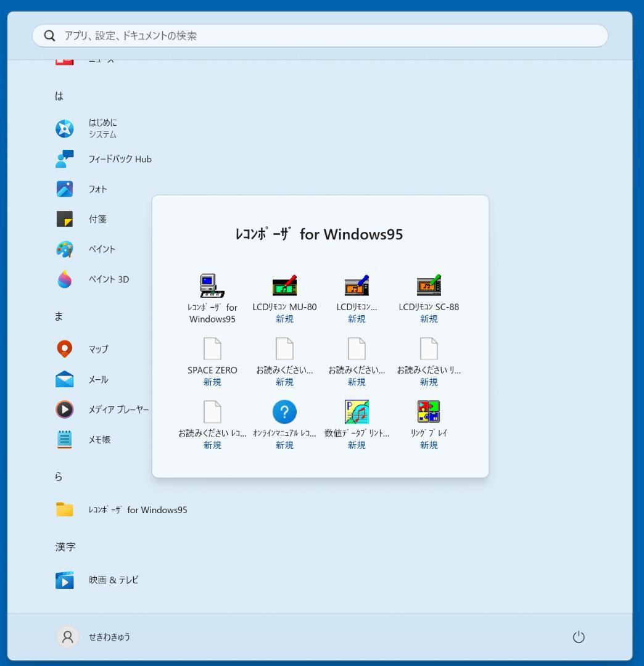Click the レコンポーザ for Windows95 folder in list
The image size is (644, 666).
(137, 510)
